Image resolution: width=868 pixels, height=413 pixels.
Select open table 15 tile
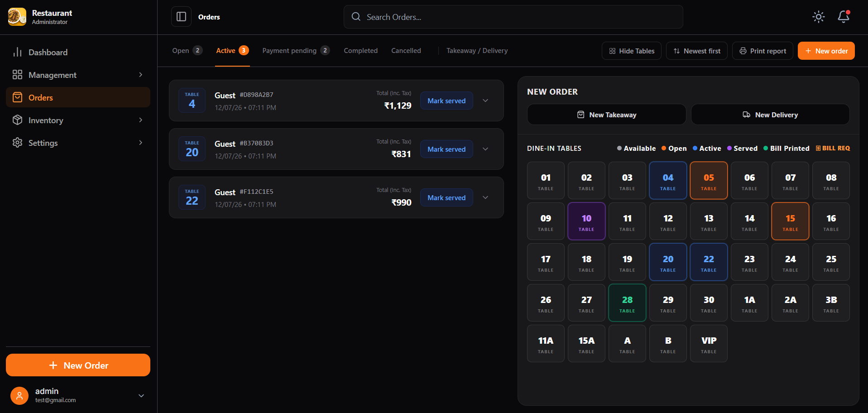pos(790,221)
